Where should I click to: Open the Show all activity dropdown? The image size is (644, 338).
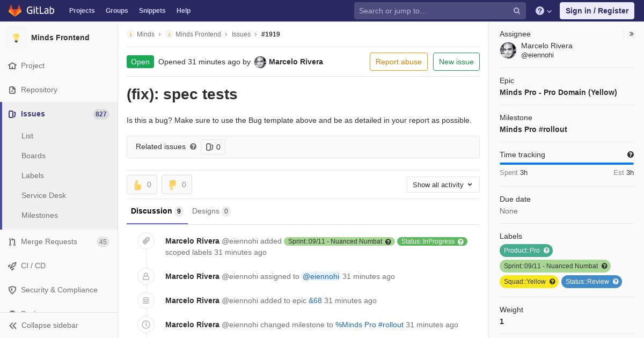click(x=443, y=185)
